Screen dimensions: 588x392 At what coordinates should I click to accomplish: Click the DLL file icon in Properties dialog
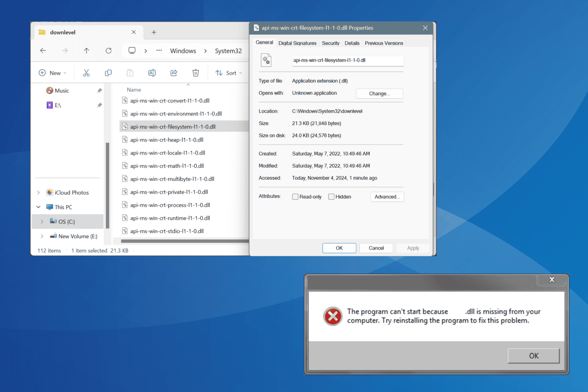(x=266, y=60)
